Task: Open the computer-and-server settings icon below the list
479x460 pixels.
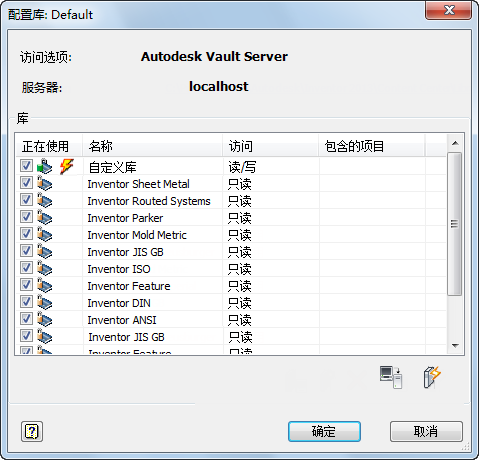Action: (x=391, y=377)
